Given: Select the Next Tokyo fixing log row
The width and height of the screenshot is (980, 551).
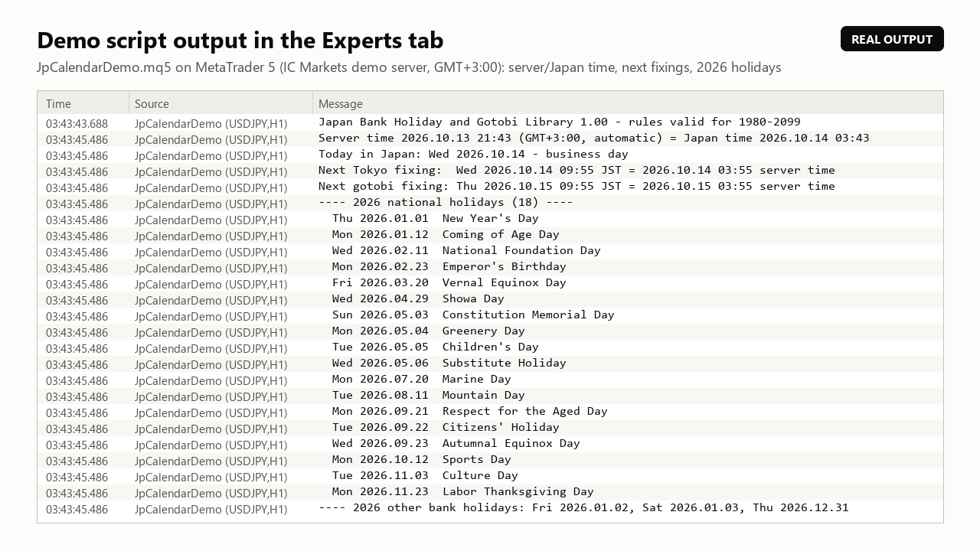Looking at the screenshot, I should (x=490, y=171).
